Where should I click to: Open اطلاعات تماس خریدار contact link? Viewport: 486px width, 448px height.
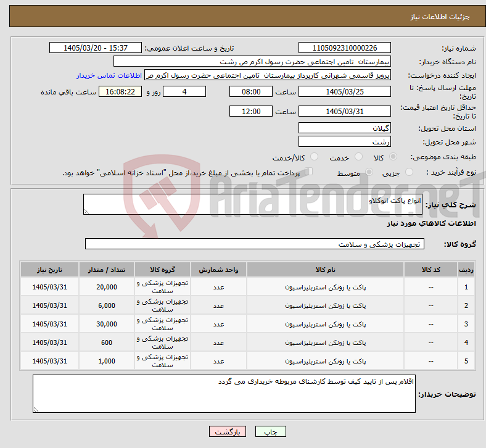(x=109, y=75)
